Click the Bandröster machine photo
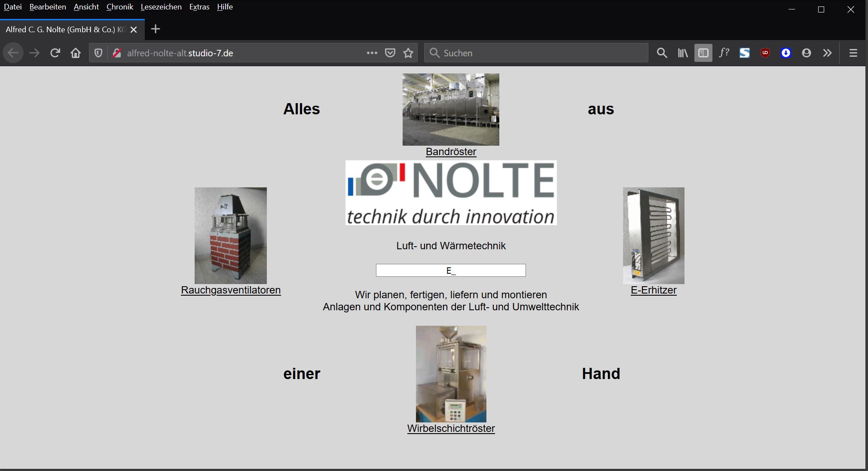Screen dimensions: 868x471 tap(451, 109)
